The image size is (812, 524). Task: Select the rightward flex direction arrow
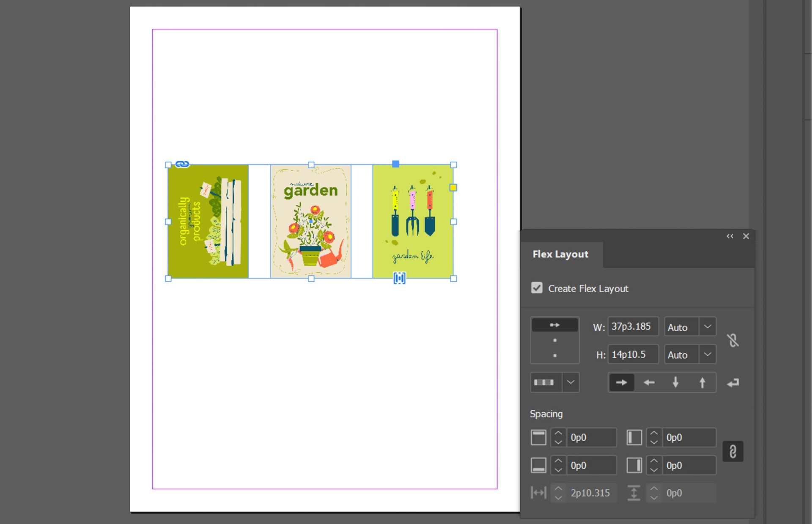(x=621, y=382)
